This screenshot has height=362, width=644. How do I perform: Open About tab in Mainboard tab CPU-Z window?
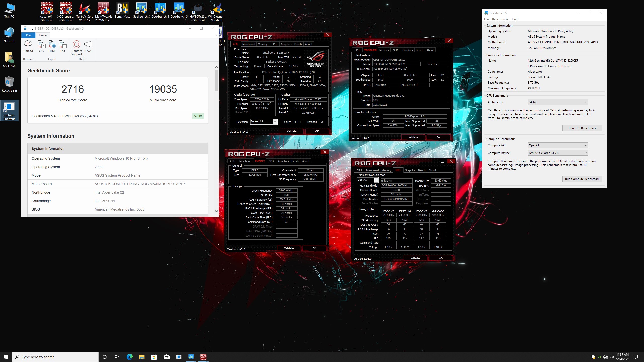(430, 50)
